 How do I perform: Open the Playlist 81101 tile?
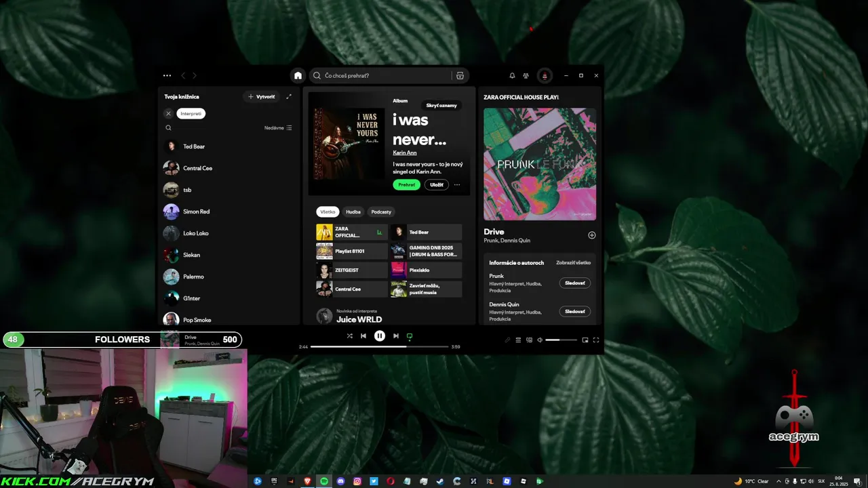(x=352, y=251)
